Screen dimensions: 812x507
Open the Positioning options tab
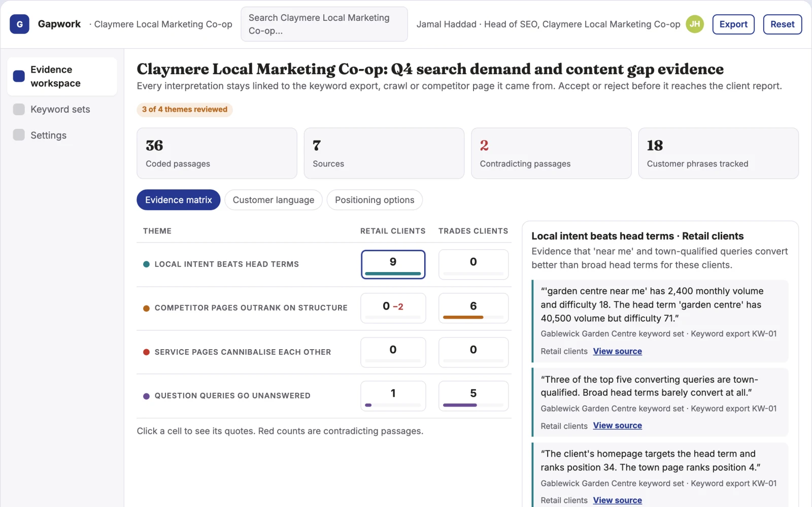click(375, 200)
